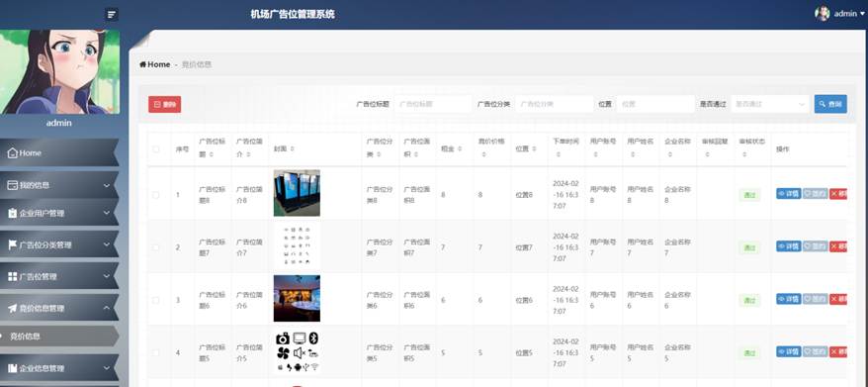Image resolution: width=868 pixels, height=387 pixels.
Task: Click the house icon beside sidebar Home
Action: [x=13, y=153]
